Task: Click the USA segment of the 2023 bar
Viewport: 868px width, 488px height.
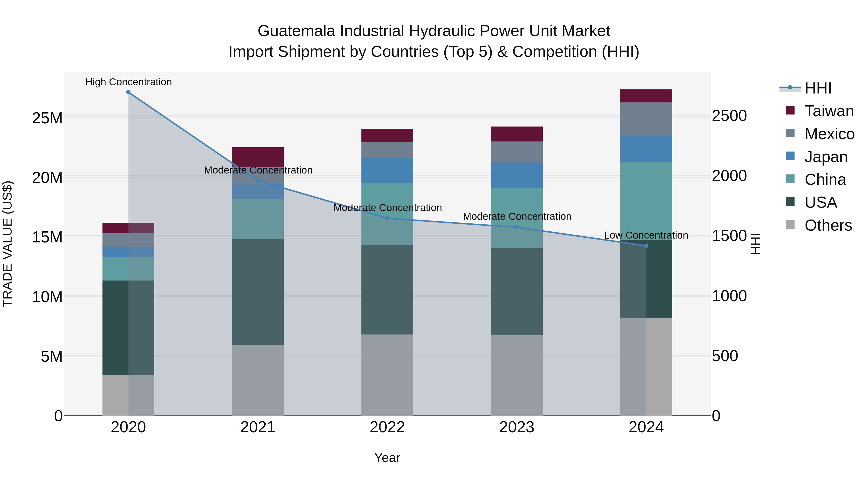Action: tap(517, 292)
